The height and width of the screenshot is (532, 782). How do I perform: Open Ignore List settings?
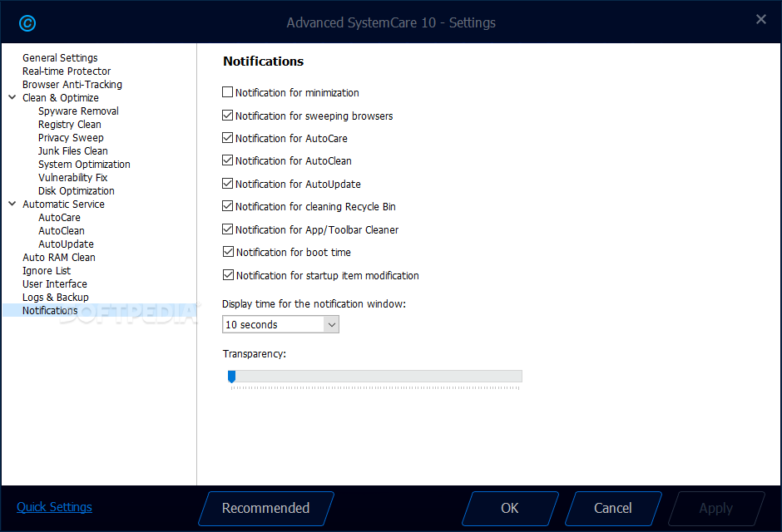47,271
